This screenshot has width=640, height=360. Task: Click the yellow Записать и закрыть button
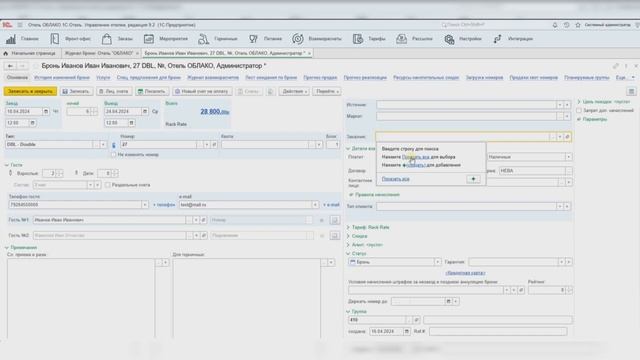click(30, 91)
